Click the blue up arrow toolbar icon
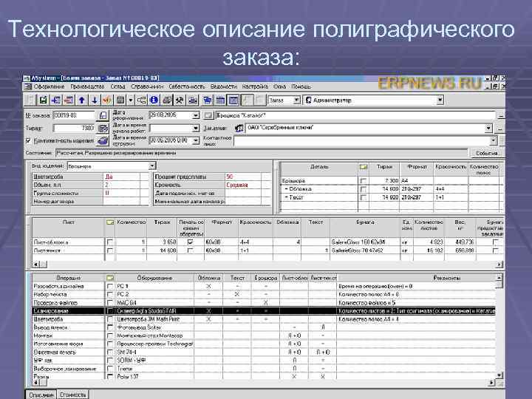The image size is (532, 399). click(82, 100)
